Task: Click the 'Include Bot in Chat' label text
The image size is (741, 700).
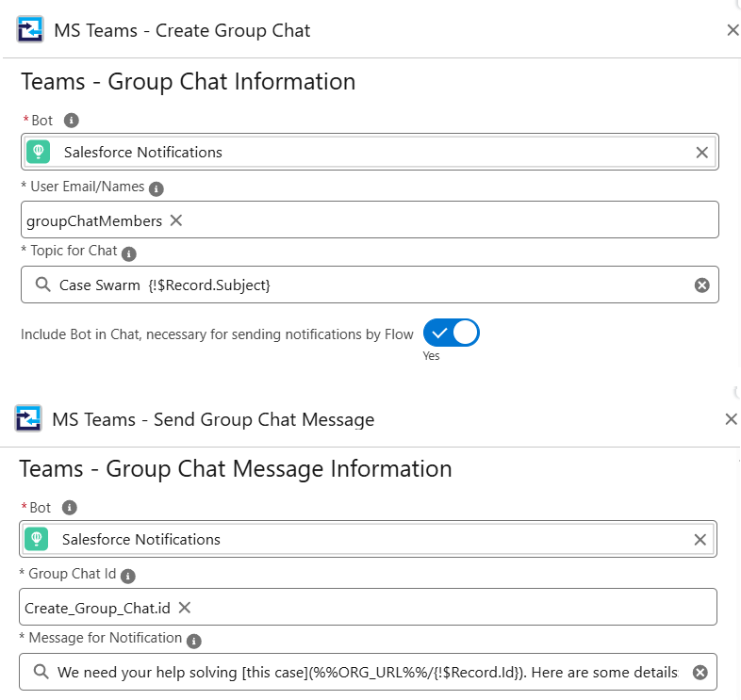Action: [x=217, y=334]
